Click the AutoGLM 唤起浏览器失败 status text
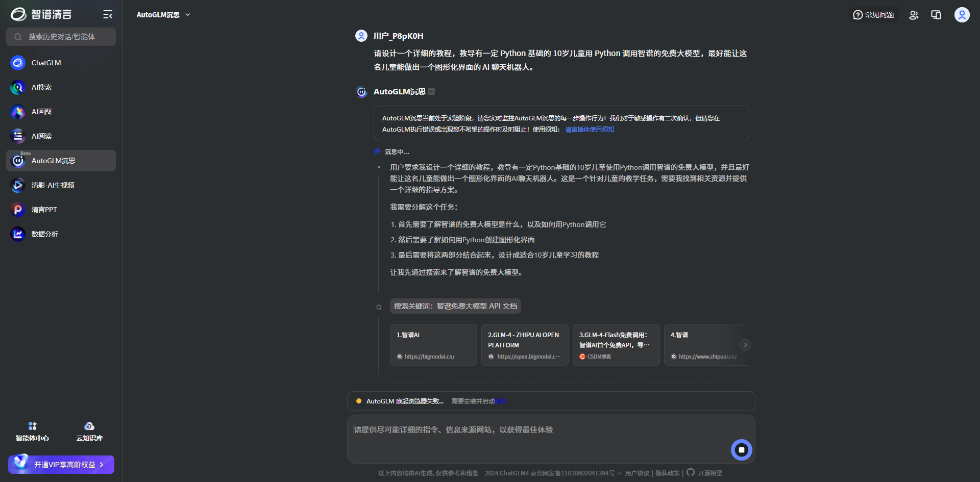Image resolution: width=980 pixels, height=482 pixels. (405, 401)
